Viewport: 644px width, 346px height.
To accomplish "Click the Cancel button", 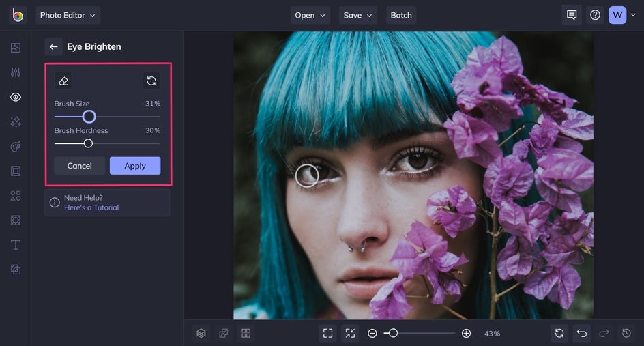I will (80, 166).
